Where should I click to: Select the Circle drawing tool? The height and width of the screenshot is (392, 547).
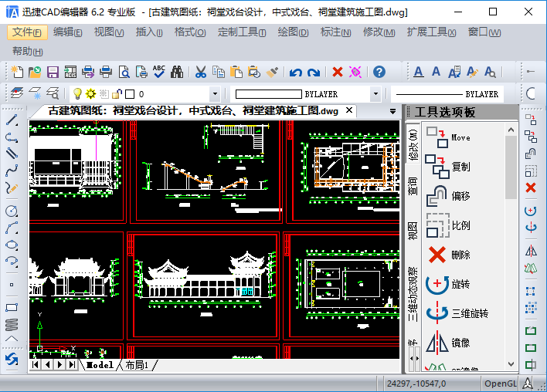pyautogui.click(x=12, y=211)
